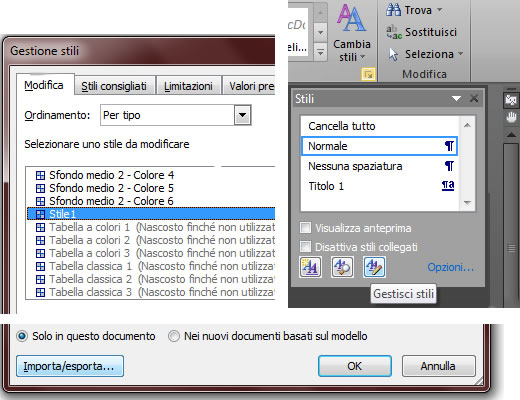Open the Stili pane options arrow
Viewport: 520px width, 400px height.
click(x=456, y=98)
